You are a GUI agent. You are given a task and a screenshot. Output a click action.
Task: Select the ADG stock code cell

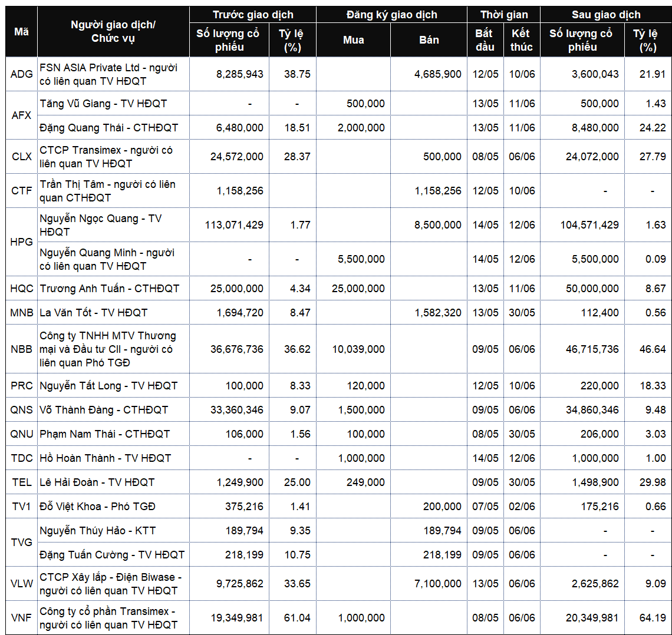(x=21, y=74)
